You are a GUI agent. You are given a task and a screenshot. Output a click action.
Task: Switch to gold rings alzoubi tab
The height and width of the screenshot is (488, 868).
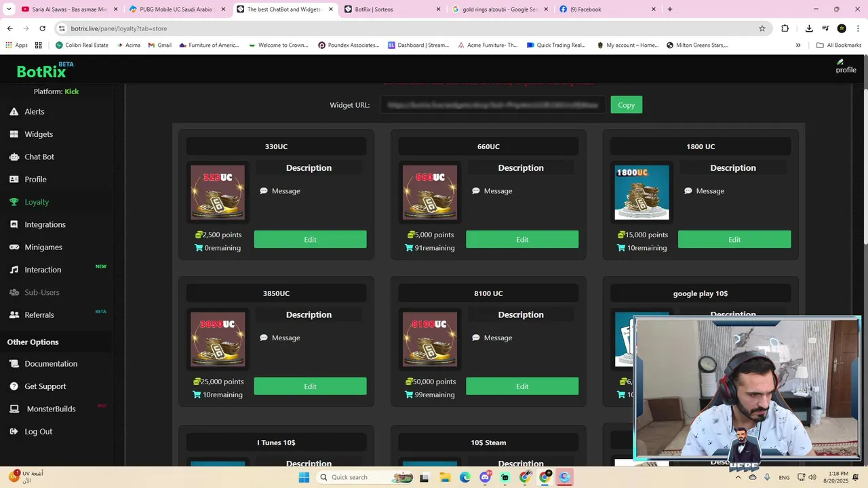[500, 9]
